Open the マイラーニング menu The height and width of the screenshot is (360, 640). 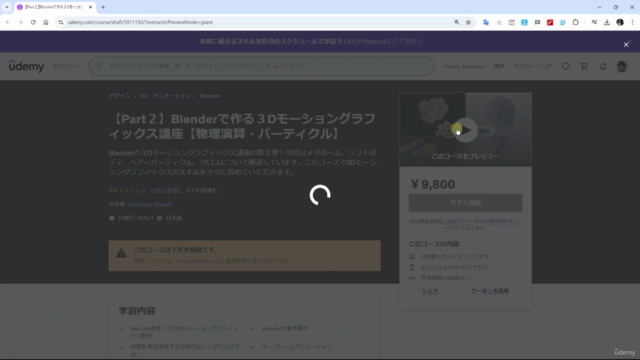pos(533,67)
